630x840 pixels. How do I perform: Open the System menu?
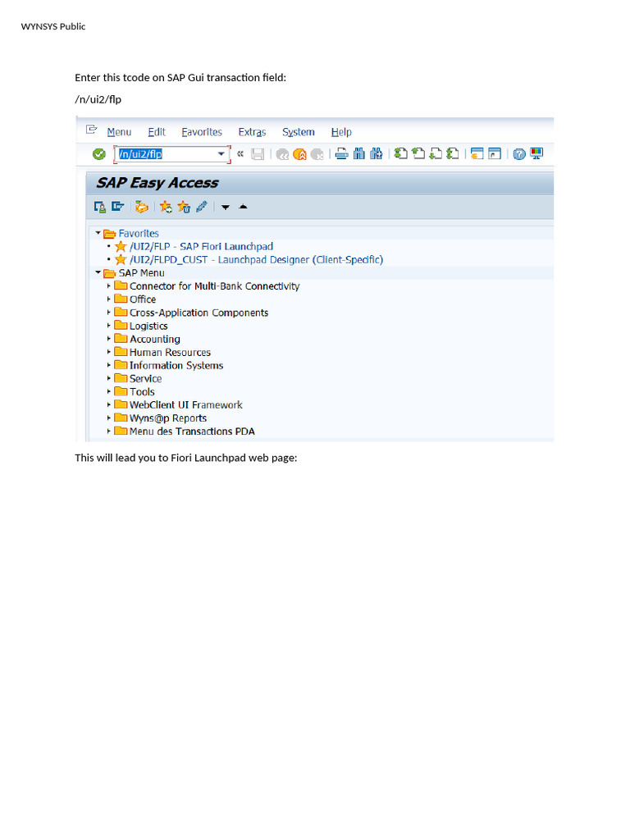pyautogui.click(x=299, y=132)
